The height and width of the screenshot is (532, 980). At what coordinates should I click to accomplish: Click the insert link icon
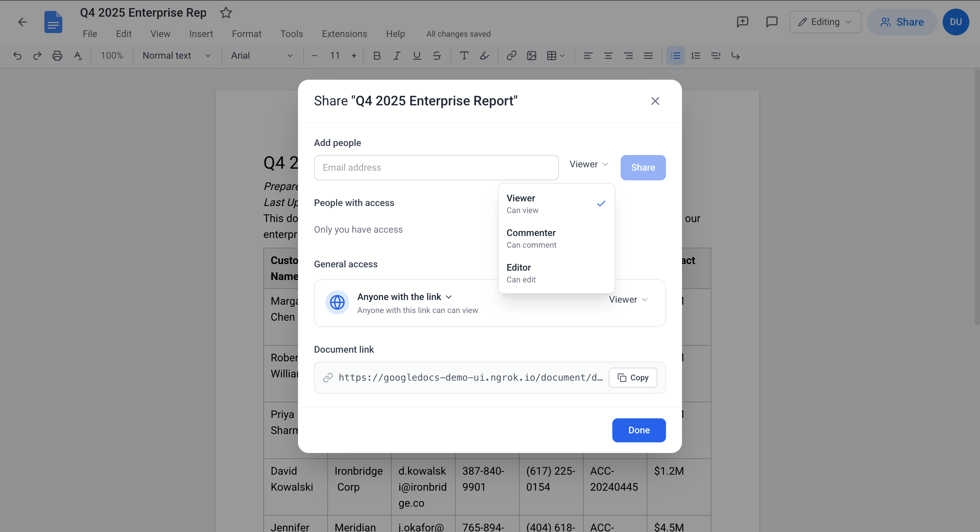511,56
